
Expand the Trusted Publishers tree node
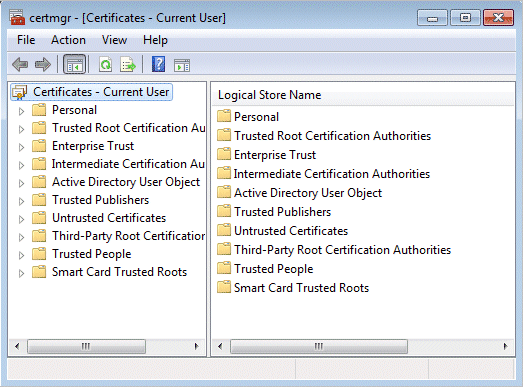21,202
